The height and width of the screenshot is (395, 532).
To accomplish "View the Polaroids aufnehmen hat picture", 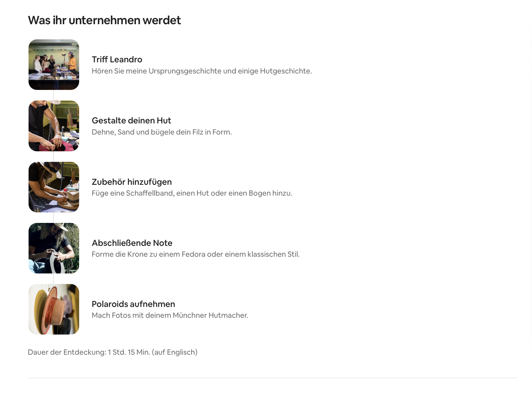I will (54, 309).
